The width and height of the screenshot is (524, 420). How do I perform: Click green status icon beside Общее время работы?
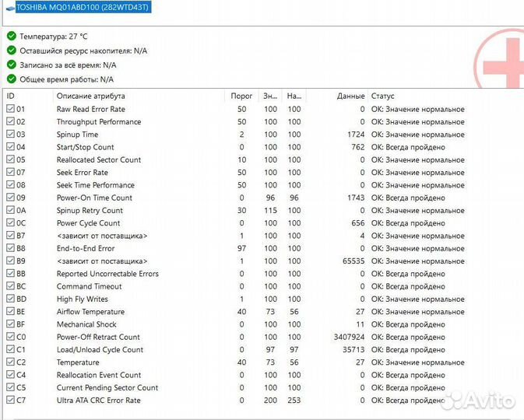pyautogui.click(x=11, y=79)
